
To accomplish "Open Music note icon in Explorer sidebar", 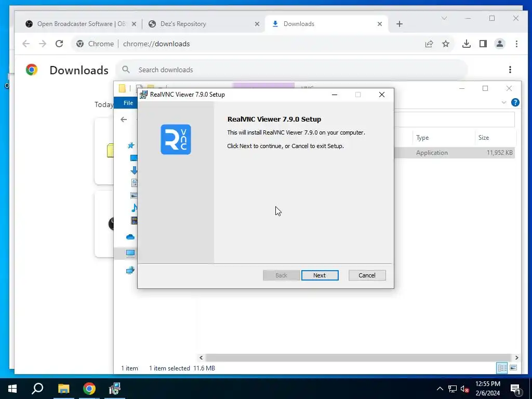I will click(x=135, y=208).
